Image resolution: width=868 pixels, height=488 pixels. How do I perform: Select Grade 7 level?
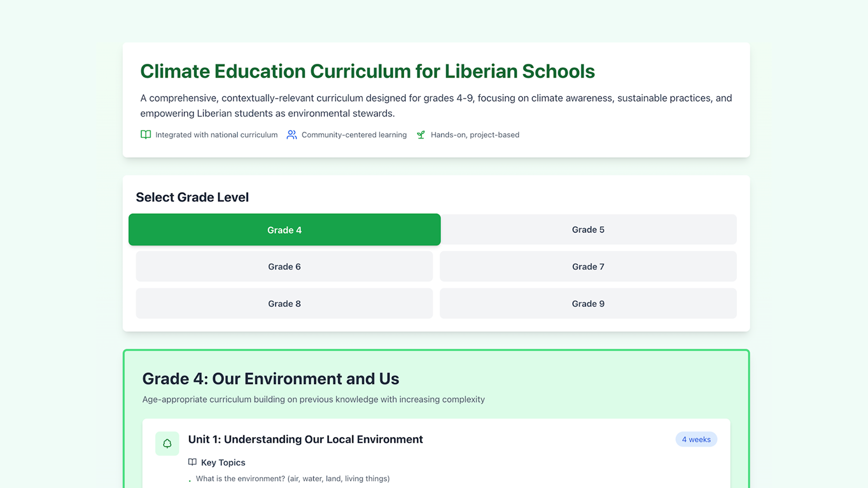click(x=588, y=267)
